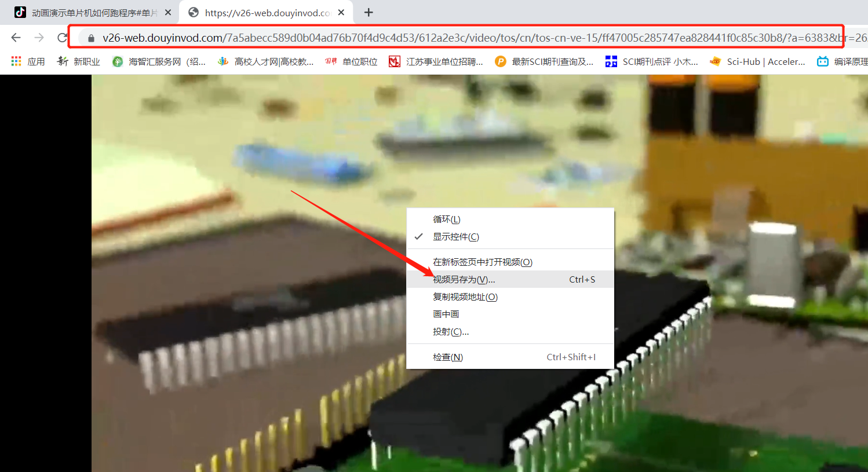This screenshot has width=868, height=472.
Task: Select the v26-web.douyinvod.com tab
Action: pos(267,12)
